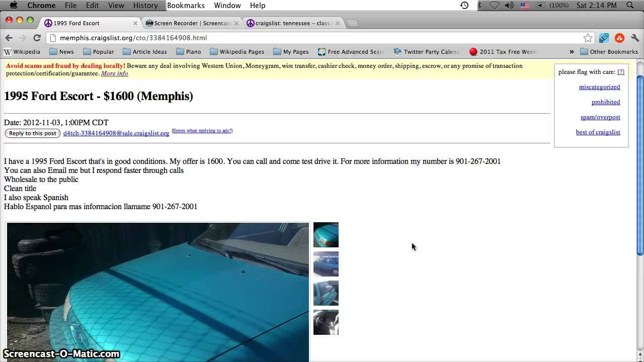Screen dimensions: 644x362
Task: Open a new browser tab
Action: click(353, 23)
